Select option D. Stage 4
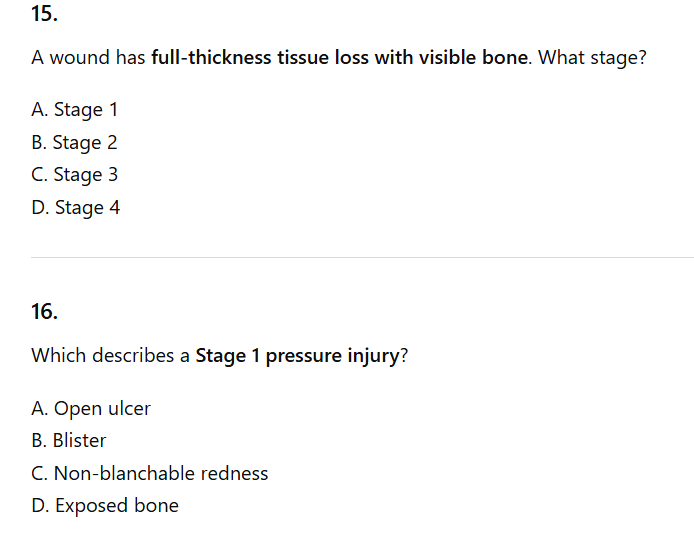The height and width of the screenshot is (533, 694). coord(76,207)
